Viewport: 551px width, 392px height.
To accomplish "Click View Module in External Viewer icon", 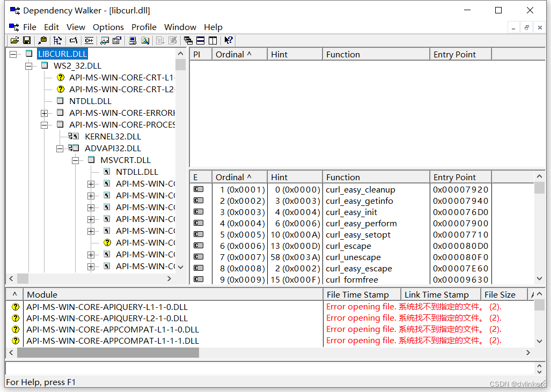I will [105, 40].
